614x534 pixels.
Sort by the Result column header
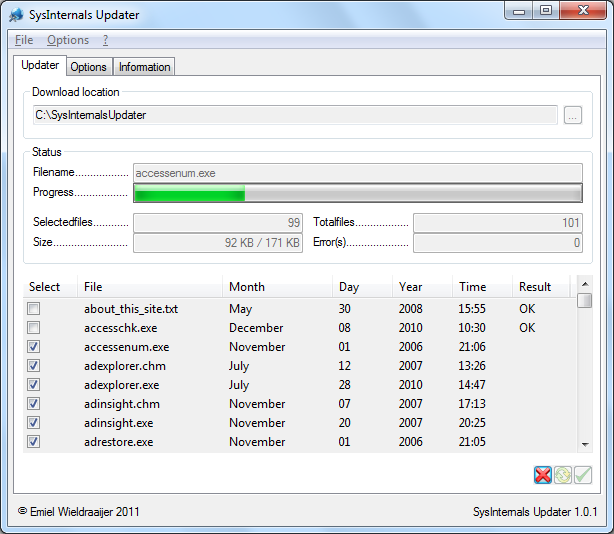click(x=541, y=287)
